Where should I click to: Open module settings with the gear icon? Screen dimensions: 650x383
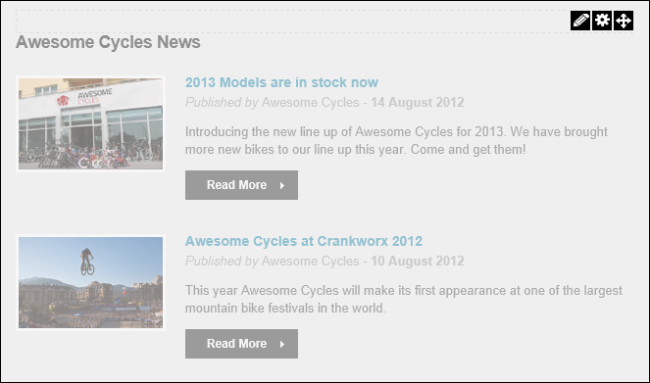tap(602, 20)
